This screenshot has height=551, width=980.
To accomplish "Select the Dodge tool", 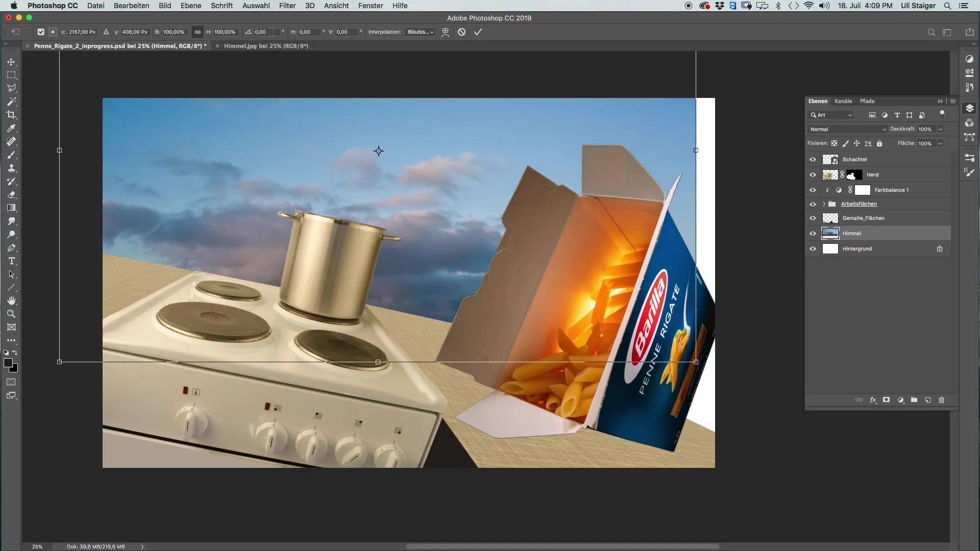I will pos(11,234).
